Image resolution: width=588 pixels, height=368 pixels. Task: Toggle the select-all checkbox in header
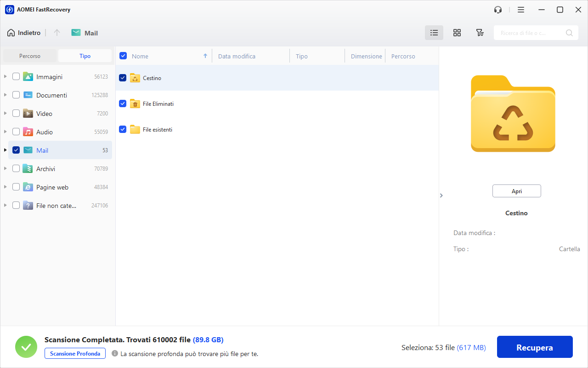tap(123, 56)
